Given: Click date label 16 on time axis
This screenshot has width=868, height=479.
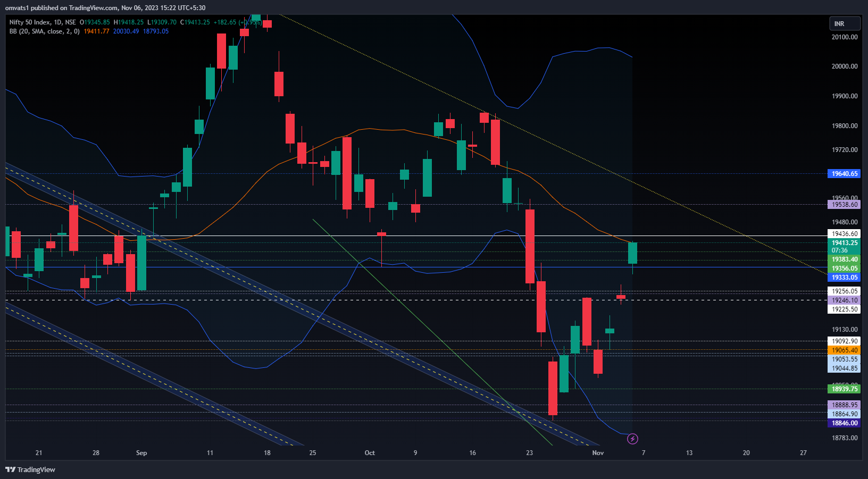Looking at the screenshot, I should tap(472, 453).
